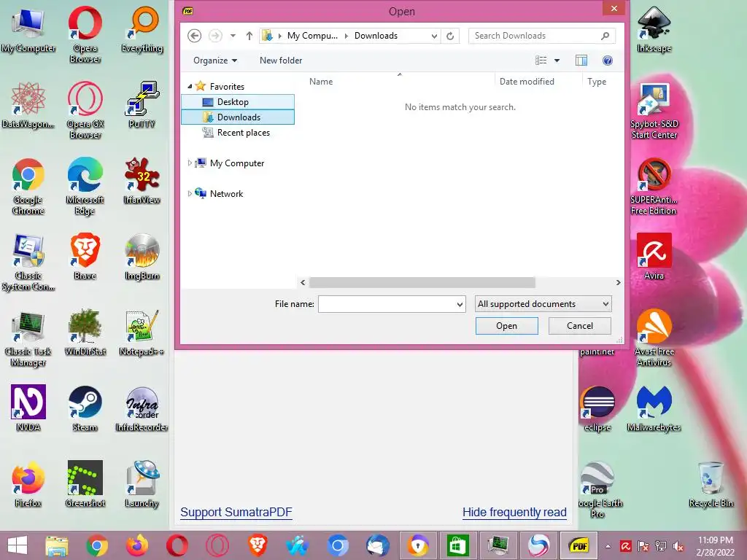
Task: Click Steam desktop icon
Action: [x=85, y=408]
